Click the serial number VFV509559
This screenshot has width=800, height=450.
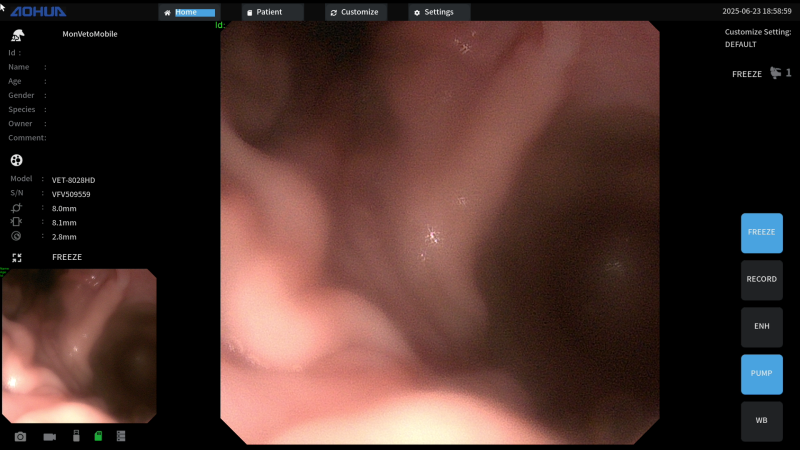[71, 194]
